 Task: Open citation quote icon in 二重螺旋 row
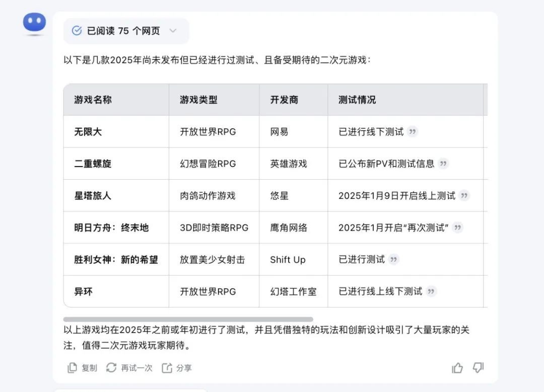tap(443, 164)
